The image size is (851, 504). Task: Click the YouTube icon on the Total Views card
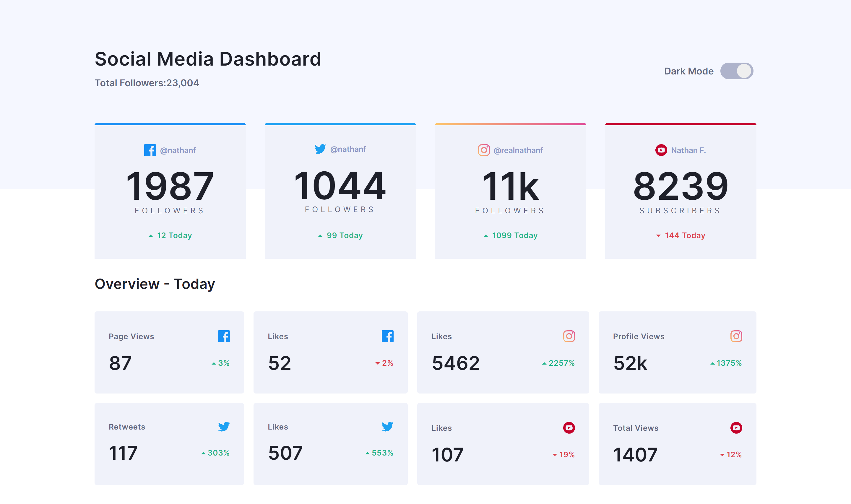[736, 427]
